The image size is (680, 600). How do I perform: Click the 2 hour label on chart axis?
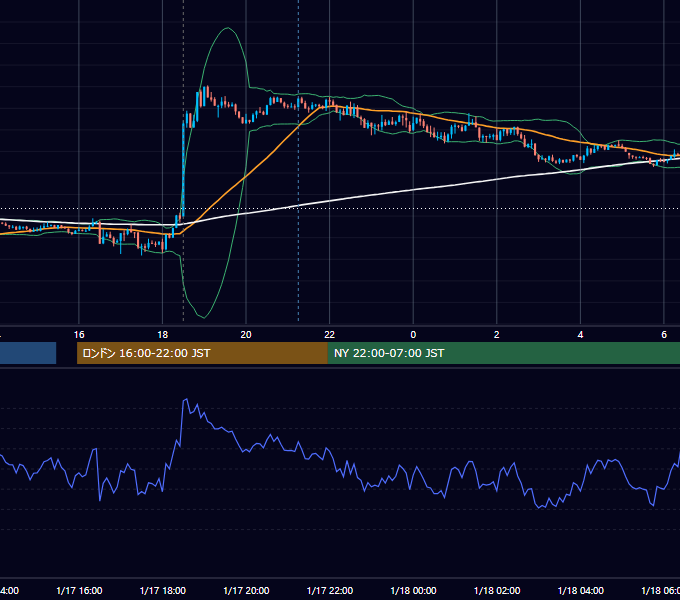[497, 335]
